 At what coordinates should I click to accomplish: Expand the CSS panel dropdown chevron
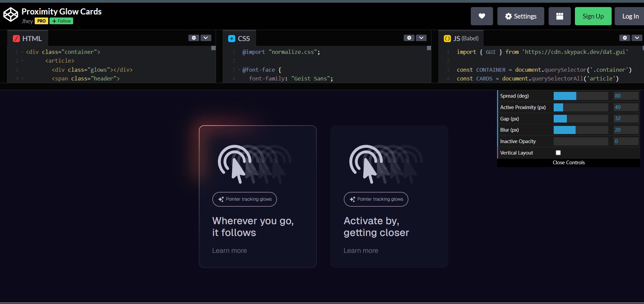click(x=421, y=38)
